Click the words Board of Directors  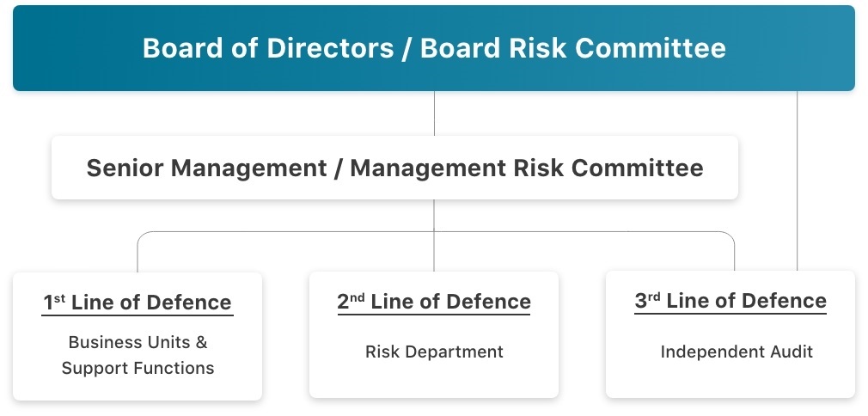[x=268, y=48]
